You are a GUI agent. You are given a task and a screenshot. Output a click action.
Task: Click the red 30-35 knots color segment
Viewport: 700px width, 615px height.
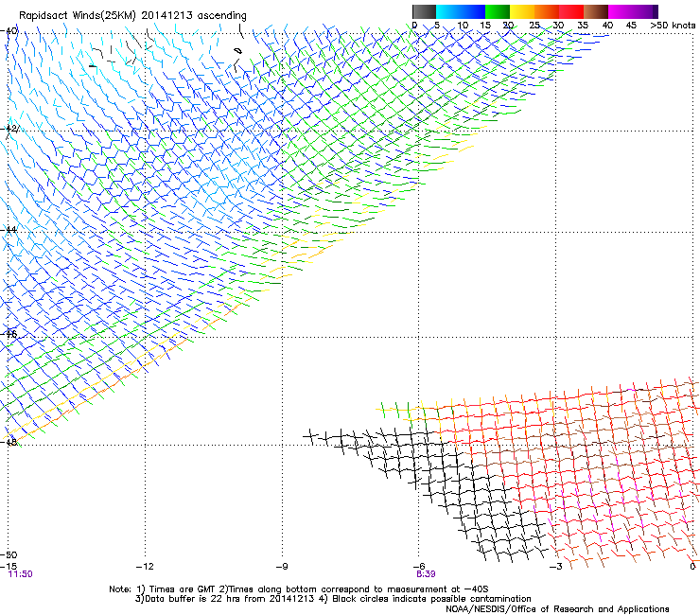[x=571, y=11]
